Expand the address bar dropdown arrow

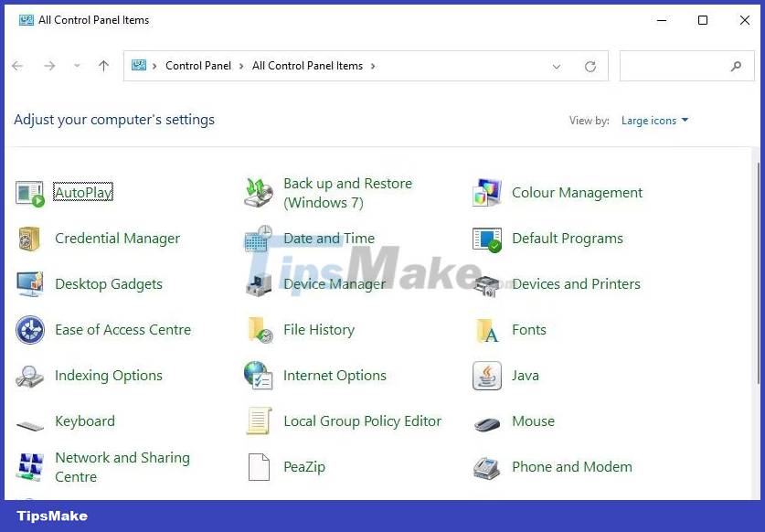pyautogui.click(x=557, y=66)
